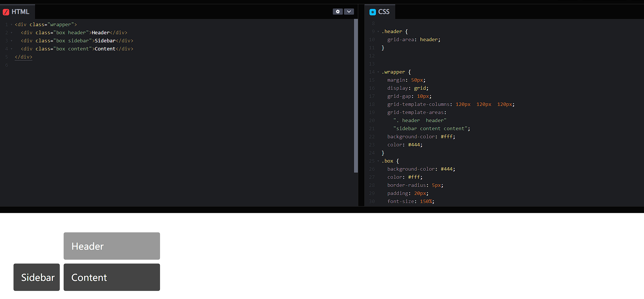Open HTML editor settings gear

click(x=338, y=12)
